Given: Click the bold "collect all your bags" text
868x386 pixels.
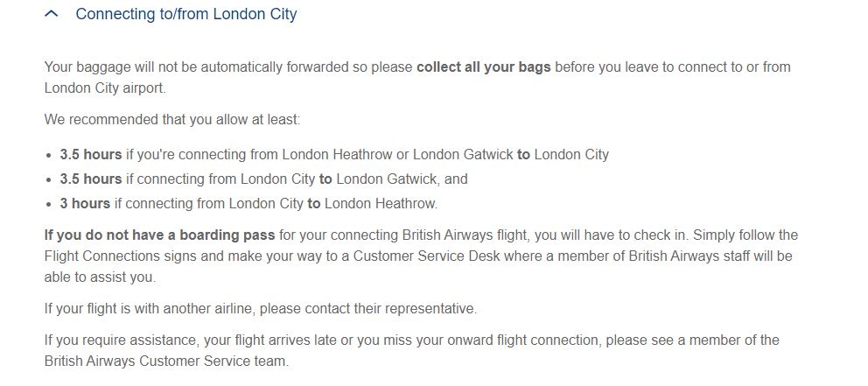Looking at the screenshot, I should (x=483, y=67).
